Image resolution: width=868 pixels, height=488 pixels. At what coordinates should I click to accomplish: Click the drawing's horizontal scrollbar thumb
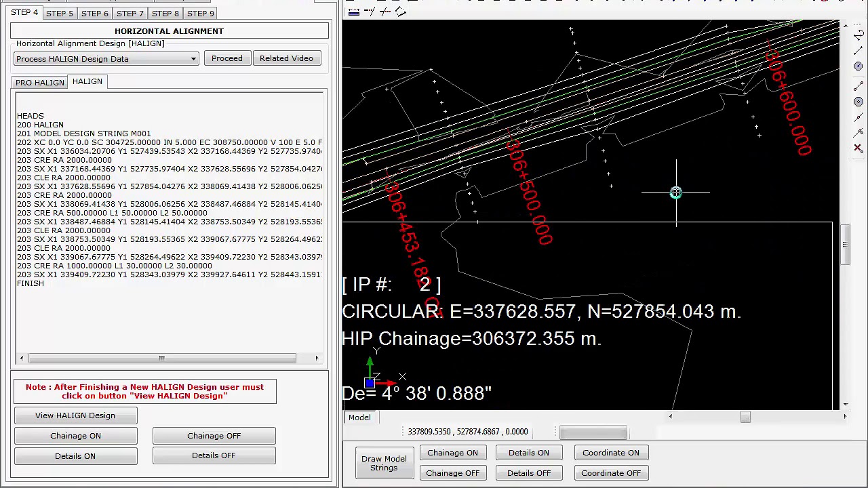[745, 417]
